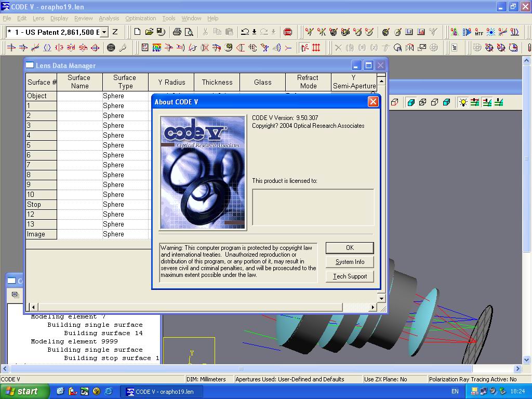This screenshot has height=399, width=532.
Task: Select the Image surface row header
Action: (42, 234)
